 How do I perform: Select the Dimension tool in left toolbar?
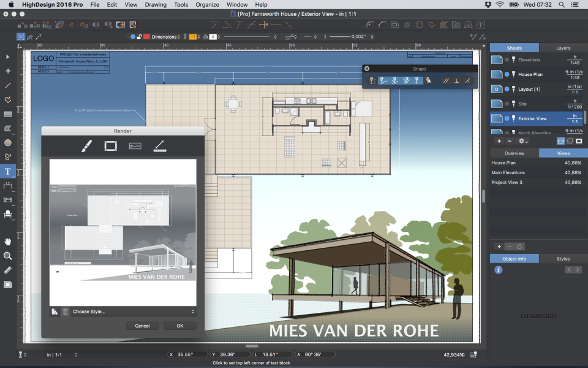coord(8,185)
